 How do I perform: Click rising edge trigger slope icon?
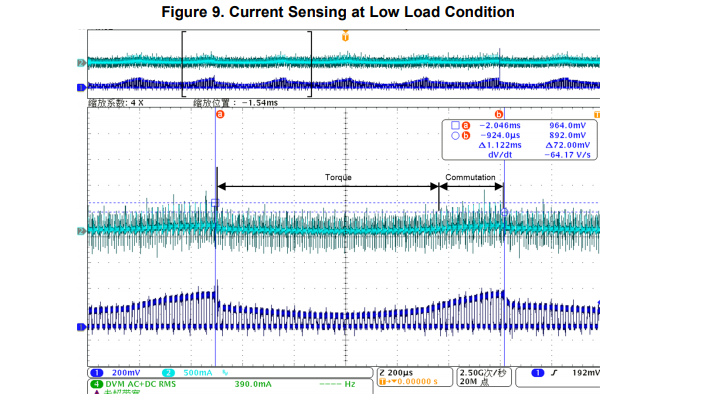(x=554, y=373)
